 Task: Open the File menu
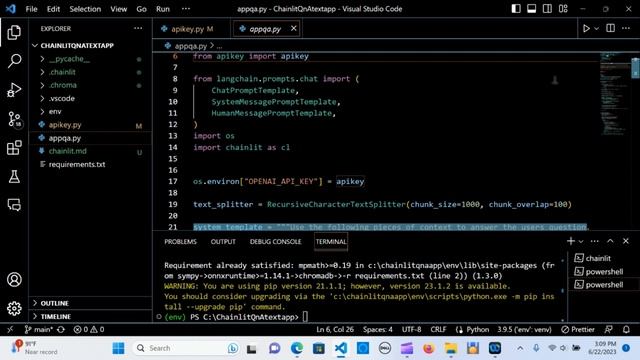coord(31,9)
